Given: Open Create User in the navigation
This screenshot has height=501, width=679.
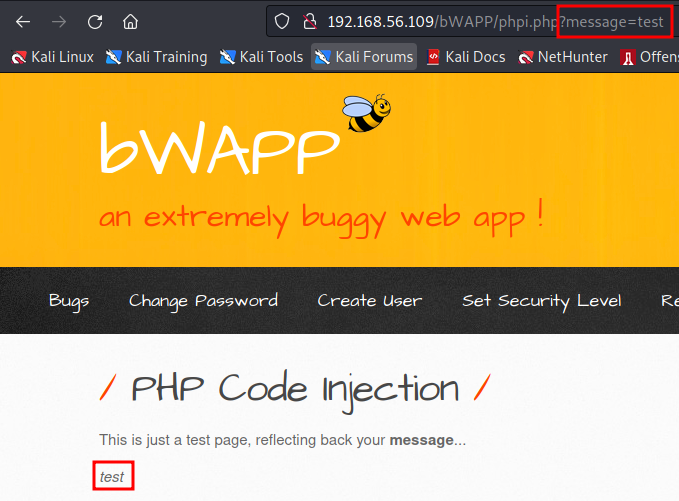Looking at the screenshot, I should [x=369, y=301].
